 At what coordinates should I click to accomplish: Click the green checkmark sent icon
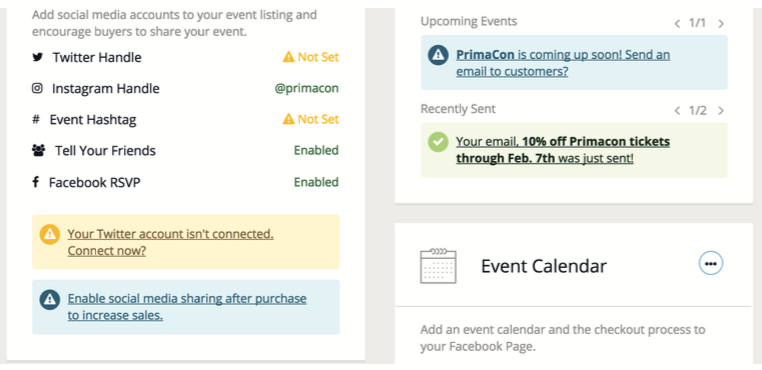pos(438,142)
